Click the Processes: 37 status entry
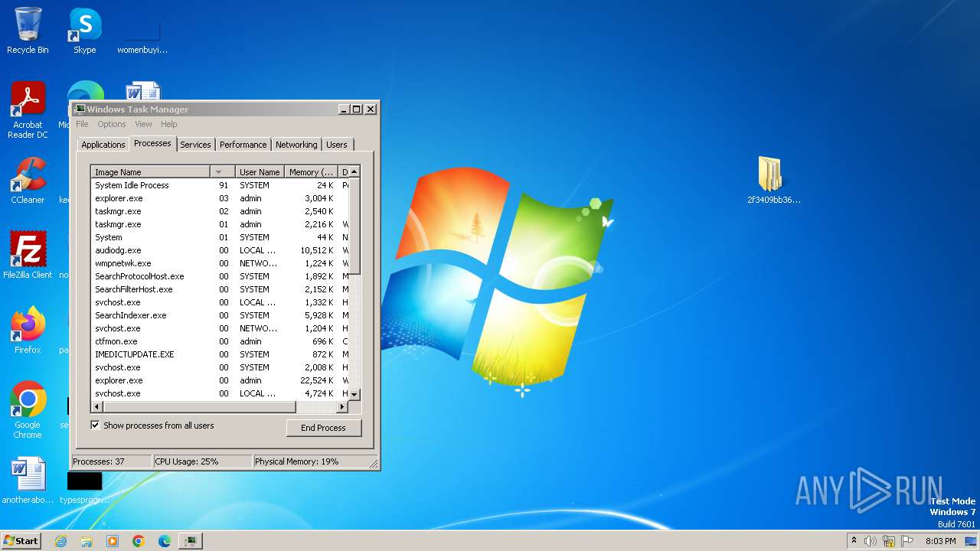The height and width of the screenshot is (551, 980). [x=111, y=461]
